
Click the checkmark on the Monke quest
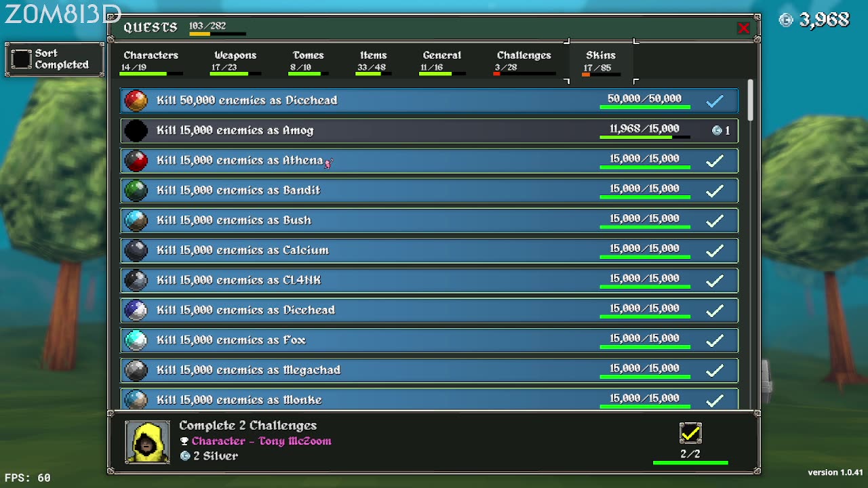(x=715, y=400)
